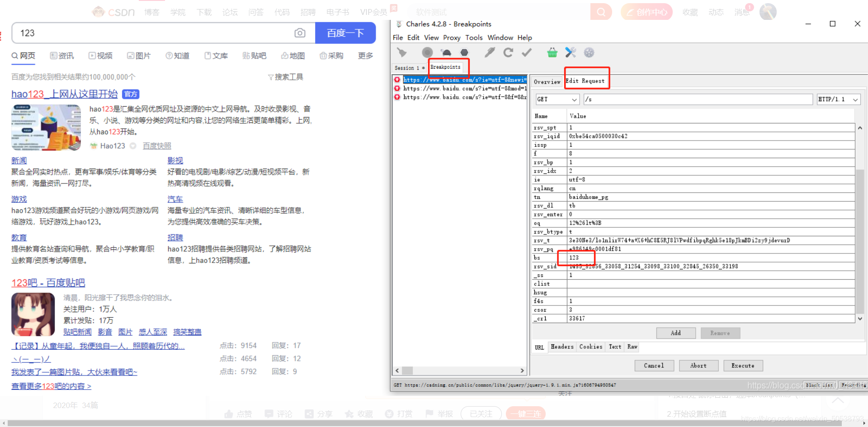Open the Proxy menu in Charles

pos(452,38)
